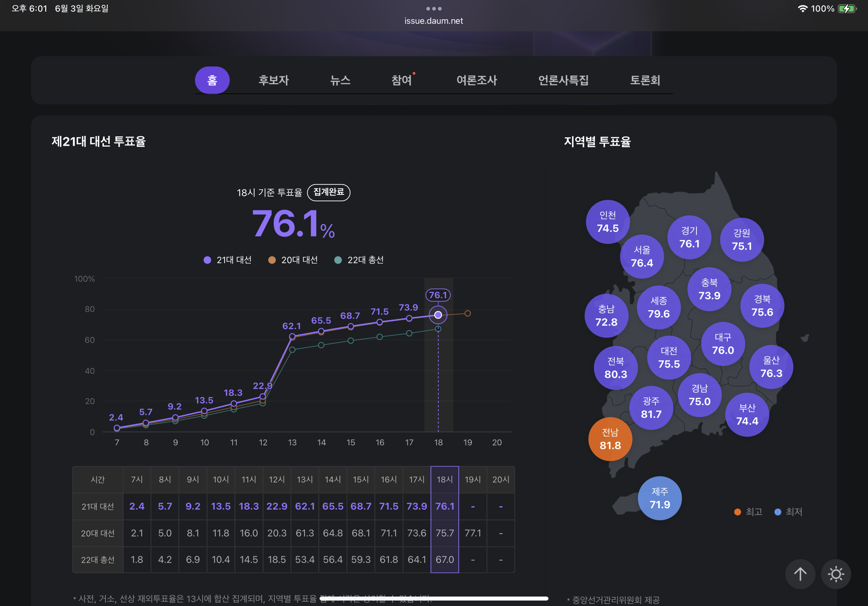Click the 제주 71.9 blue region bubble
The width and height of the screenshot is (868, 606).
click(660, 498)
